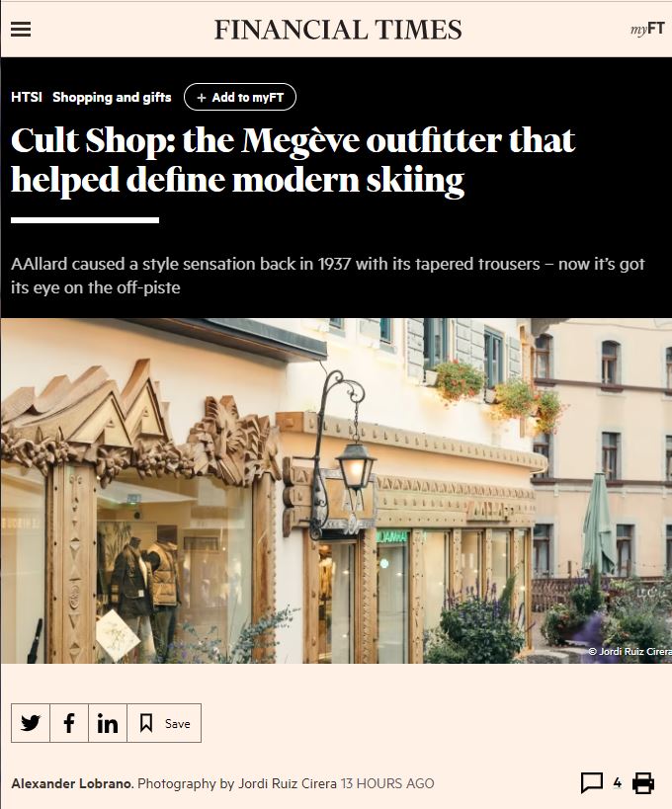The width and height of the screenshot is (672, 809).
Task: Click the comment count number 4
Action: (618, 782)
